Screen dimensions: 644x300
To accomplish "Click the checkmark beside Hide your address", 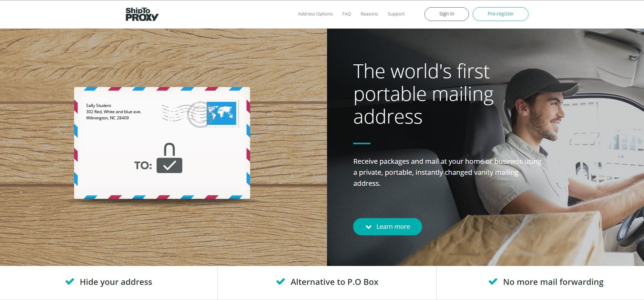I will 70,281.
